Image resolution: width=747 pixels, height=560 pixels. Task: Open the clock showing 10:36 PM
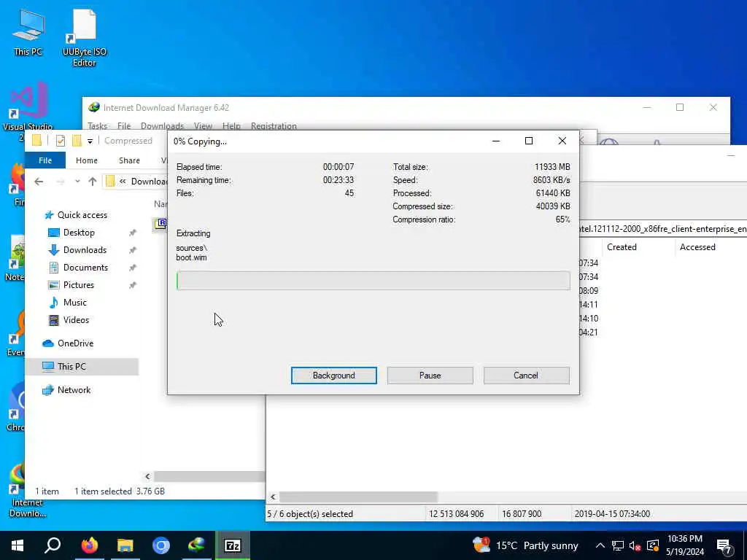685,545
